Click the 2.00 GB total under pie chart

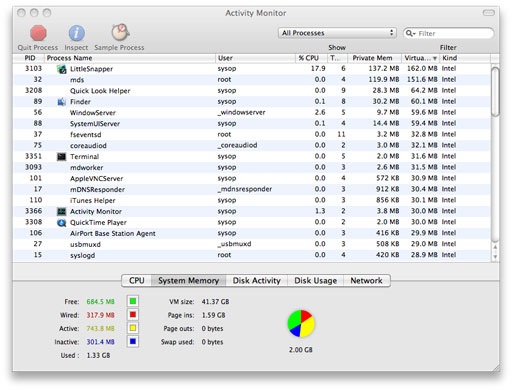(301, 350)
